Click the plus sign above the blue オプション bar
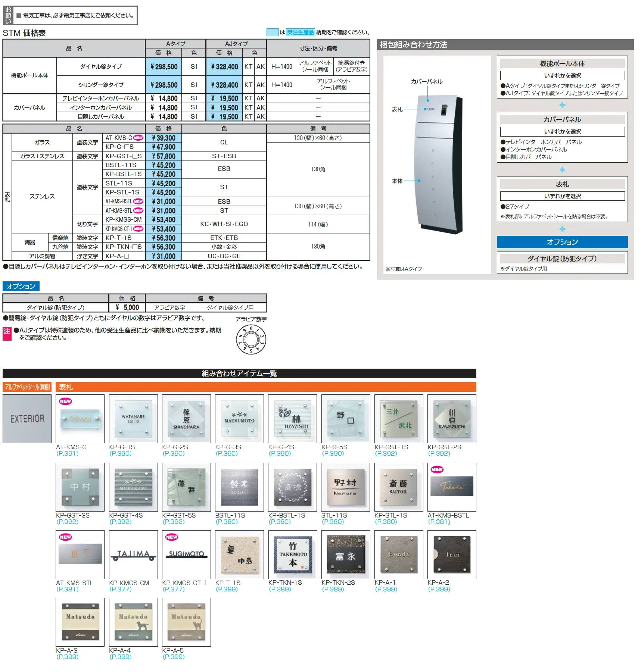Image resolution: width=641 pixels, height=672 pixels. [562, 229]
